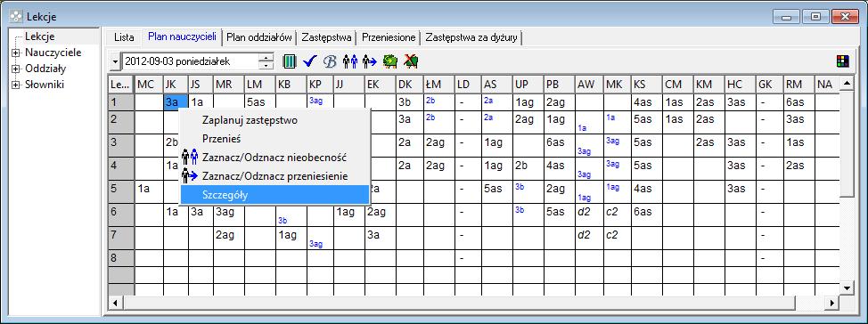This screenshot has height=324, width=868.
Task: Click the two-people absence toolbar icon
Action: click(x=350, y=61)
